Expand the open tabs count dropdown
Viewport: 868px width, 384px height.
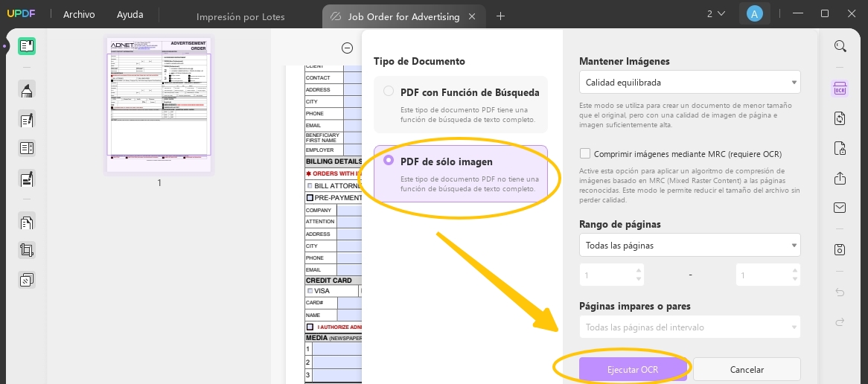pos(716,14)
